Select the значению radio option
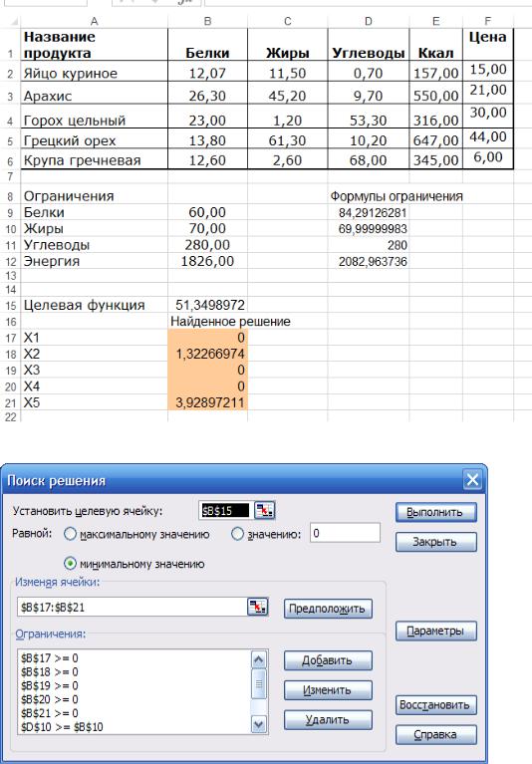Screen dimensions: 532x764 point(237,534)
